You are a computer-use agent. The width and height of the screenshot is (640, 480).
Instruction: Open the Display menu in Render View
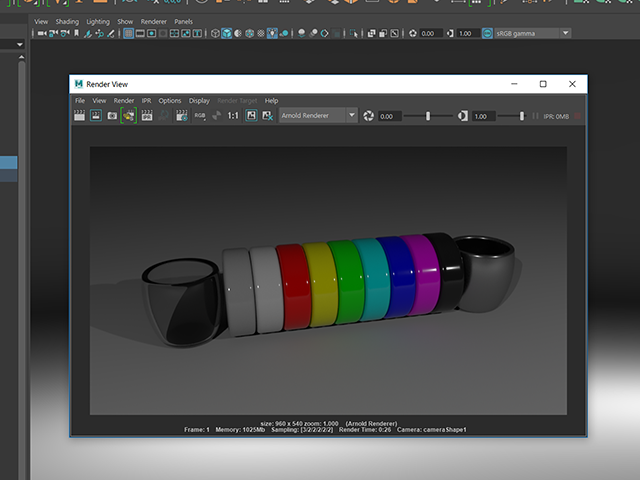[x=199, y=100]
